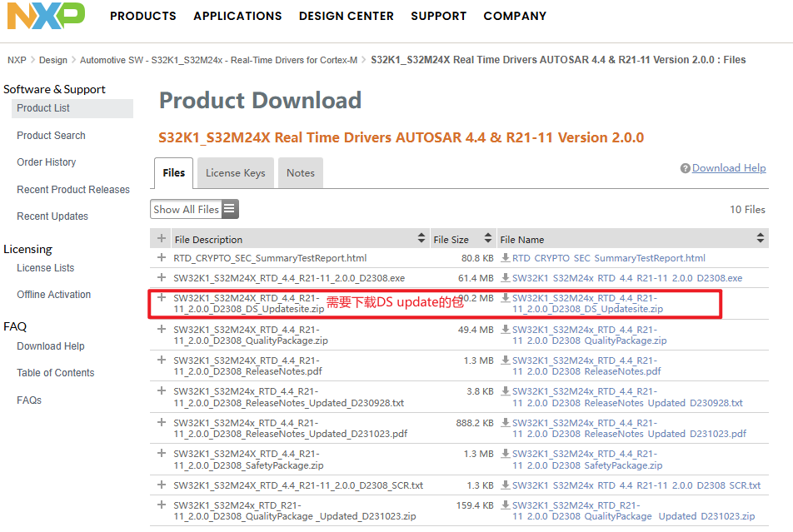793x532 pixels.
Task: Expand the ReleaseNotes_Updated_D231023.pdf row
Action: [162, 422]
